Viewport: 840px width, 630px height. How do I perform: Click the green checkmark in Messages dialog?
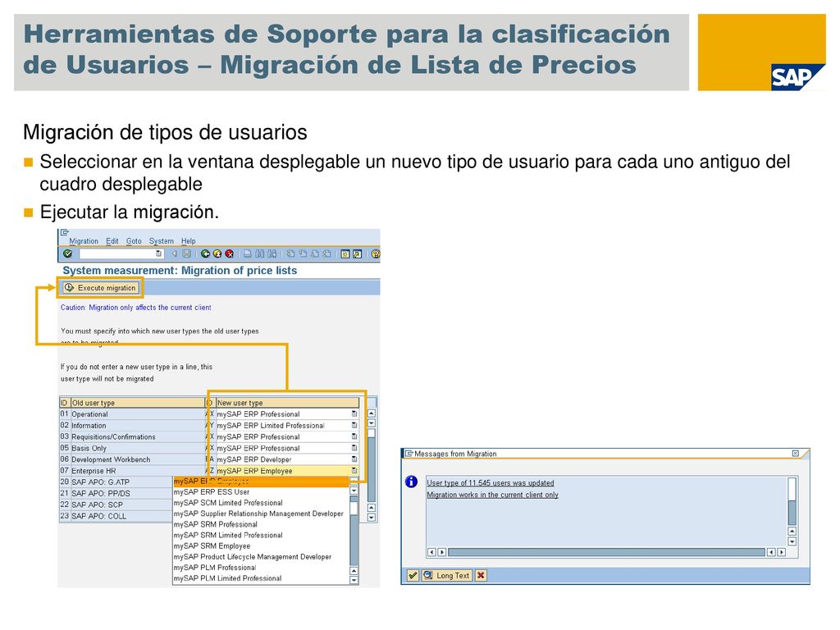tap(413, 575)
